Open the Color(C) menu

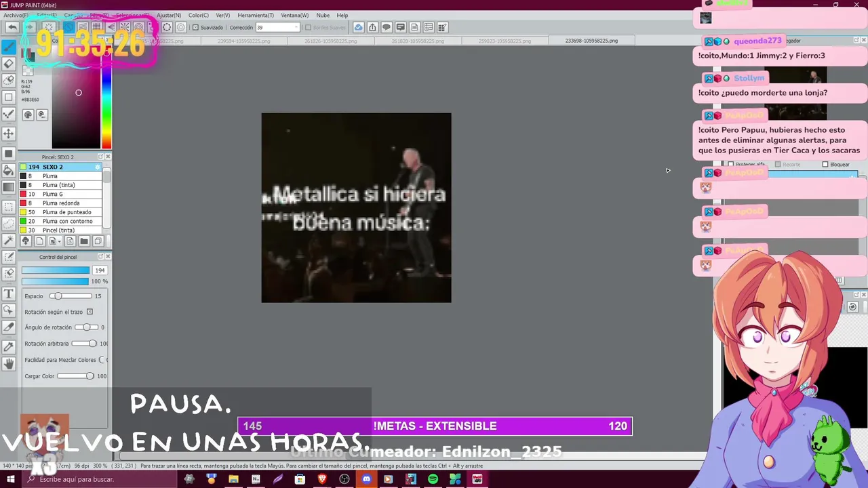tap(199, 15)
